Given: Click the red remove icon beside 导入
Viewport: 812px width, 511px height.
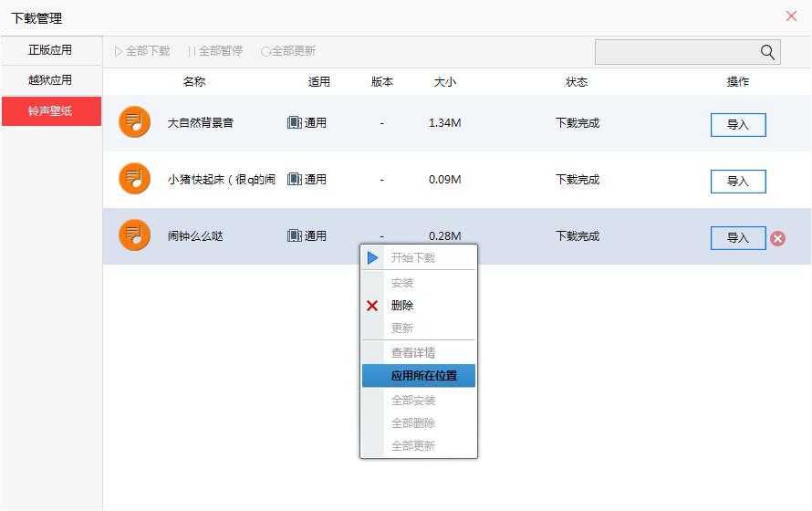Looking at the screenshot, I should click(x=777, y=238).
